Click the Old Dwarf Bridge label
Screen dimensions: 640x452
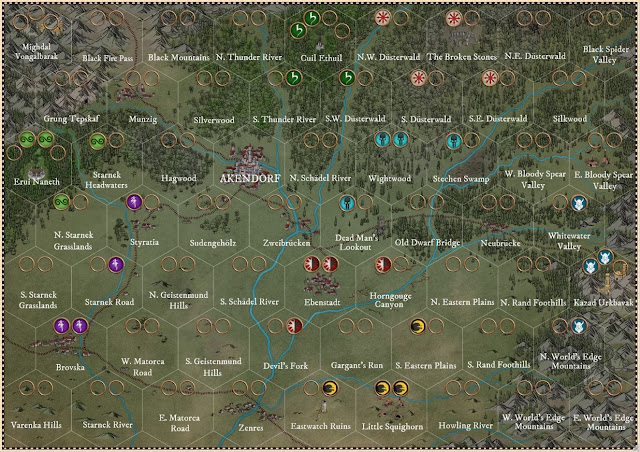tap(427, 243)
